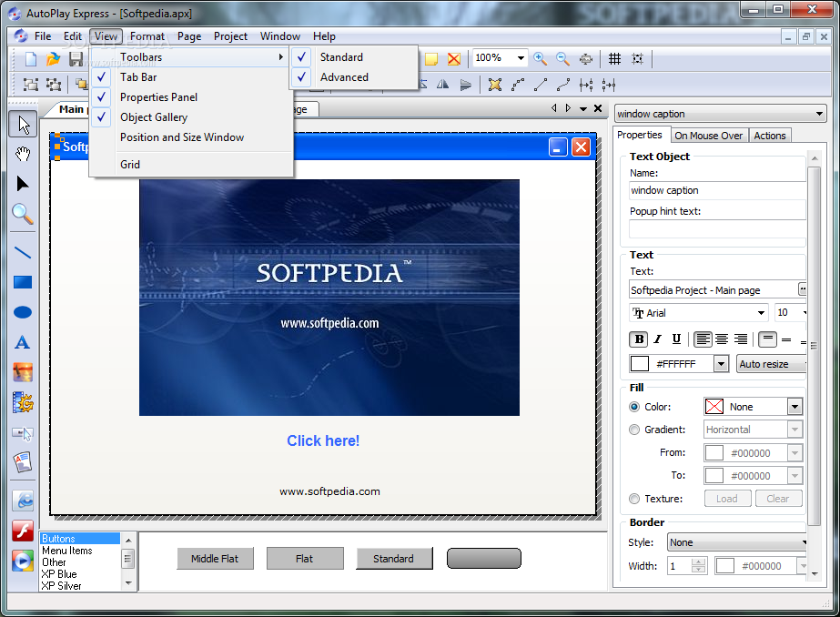This screenshot has width=840, height=617.
Task: Open the Project menu
Action: [230, 36]
